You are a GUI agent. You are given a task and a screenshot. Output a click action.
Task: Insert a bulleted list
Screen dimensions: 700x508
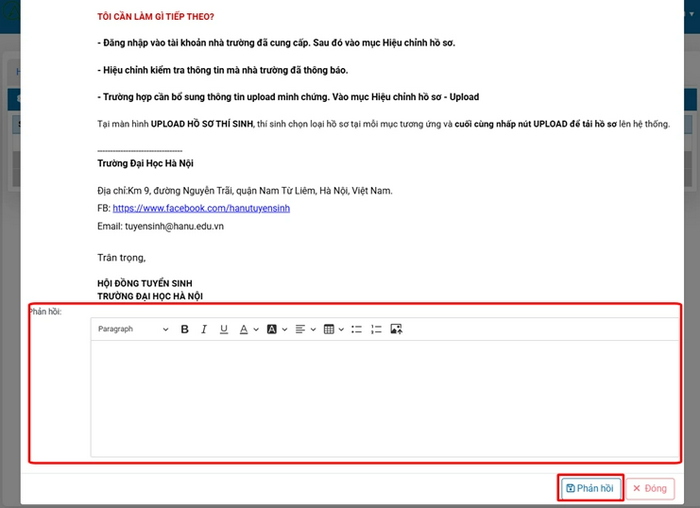click(356, 329)
